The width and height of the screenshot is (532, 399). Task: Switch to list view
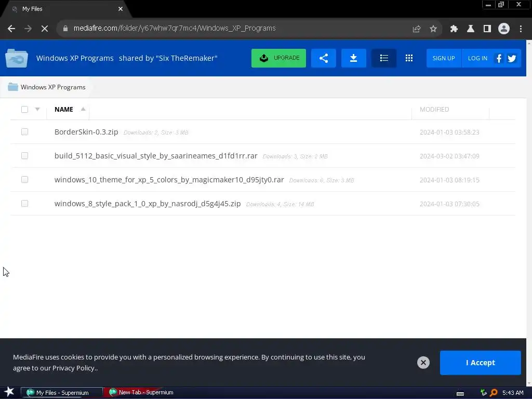tap(384, 58)
